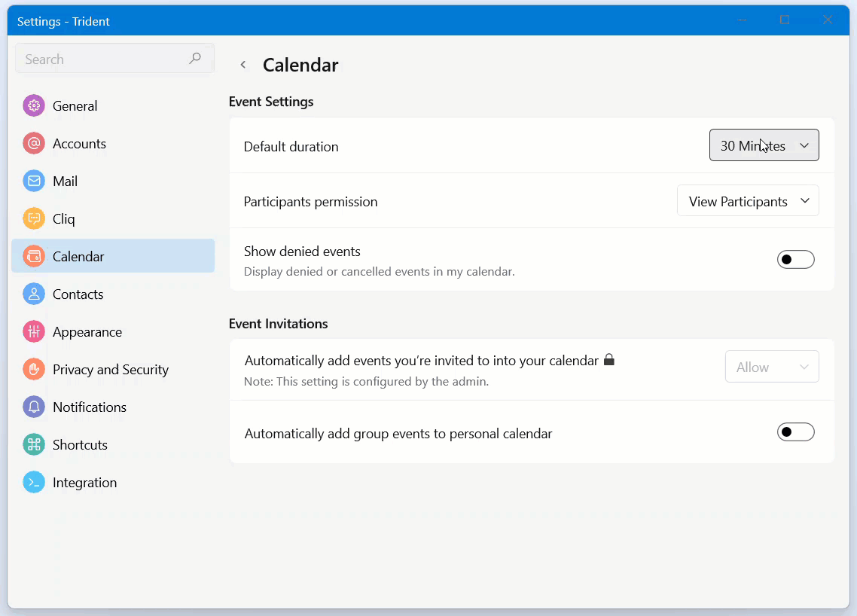The width and height of the screenshot is (857, 616).
Task: Open the Allow dropdown for event invitations
Action: tap(771, 367)
